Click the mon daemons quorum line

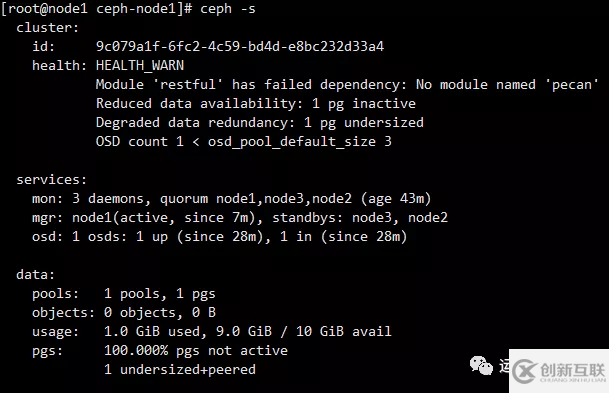(231, 199)
